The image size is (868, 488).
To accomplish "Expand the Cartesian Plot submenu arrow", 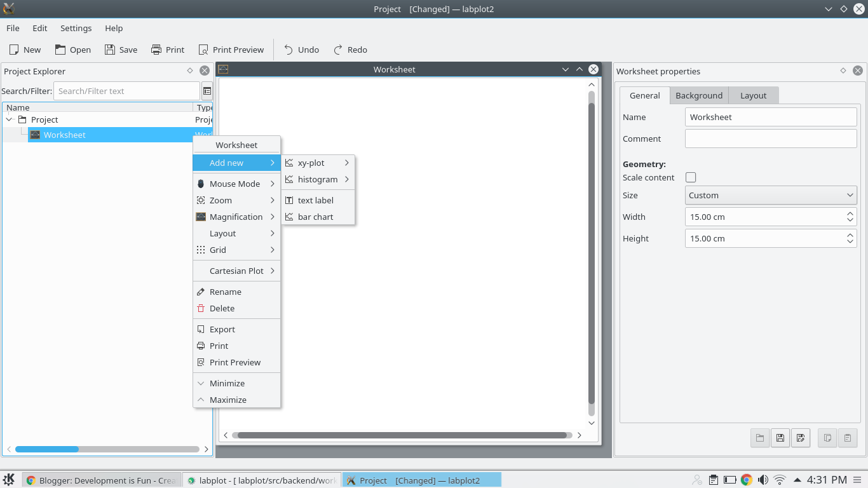I will (x=273, y=271).
